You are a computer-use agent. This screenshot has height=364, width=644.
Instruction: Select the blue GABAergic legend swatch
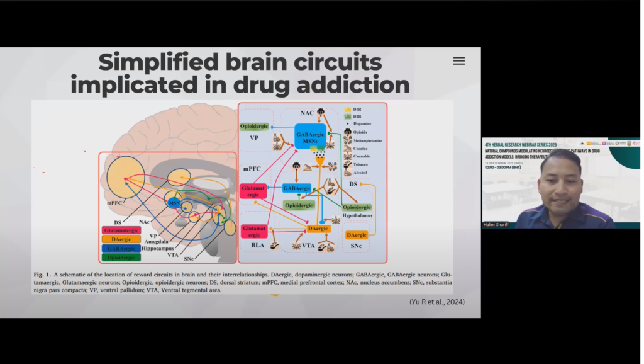point(121,248)
